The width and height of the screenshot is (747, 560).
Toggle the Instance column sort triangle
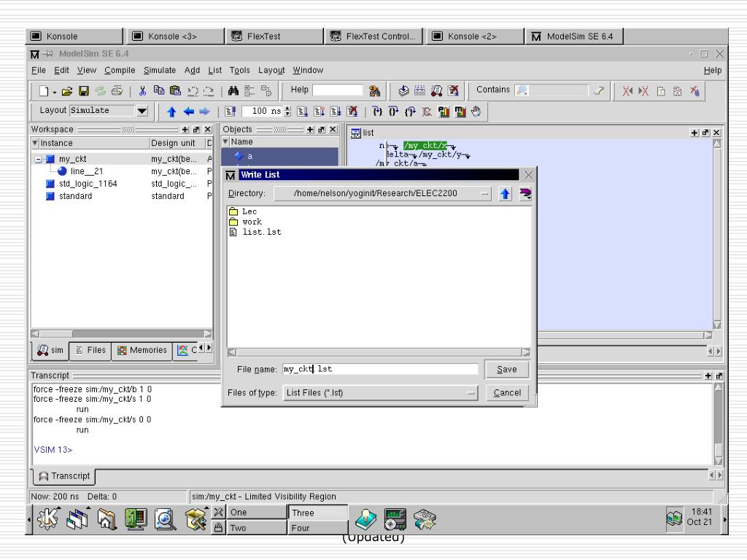(35, 143)
